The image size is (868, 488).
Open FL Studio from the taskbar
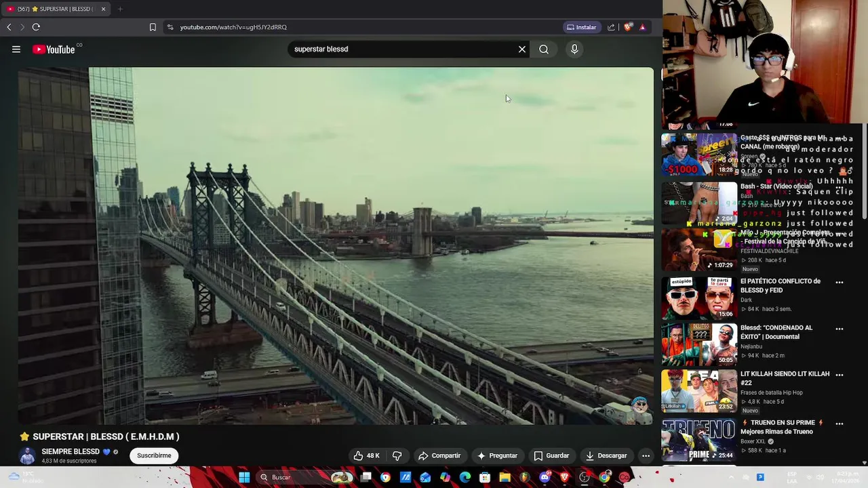pyautogui.click(x=525, y=477)
